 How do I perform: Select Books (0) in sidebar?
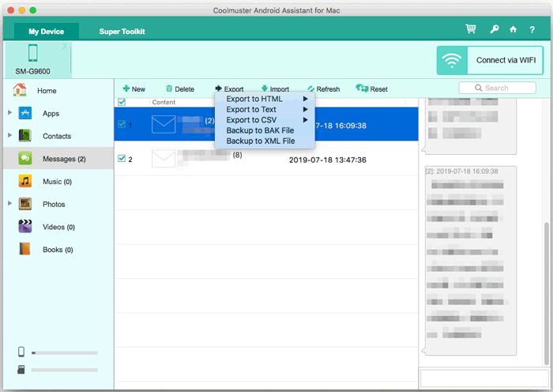pos(58,250)
